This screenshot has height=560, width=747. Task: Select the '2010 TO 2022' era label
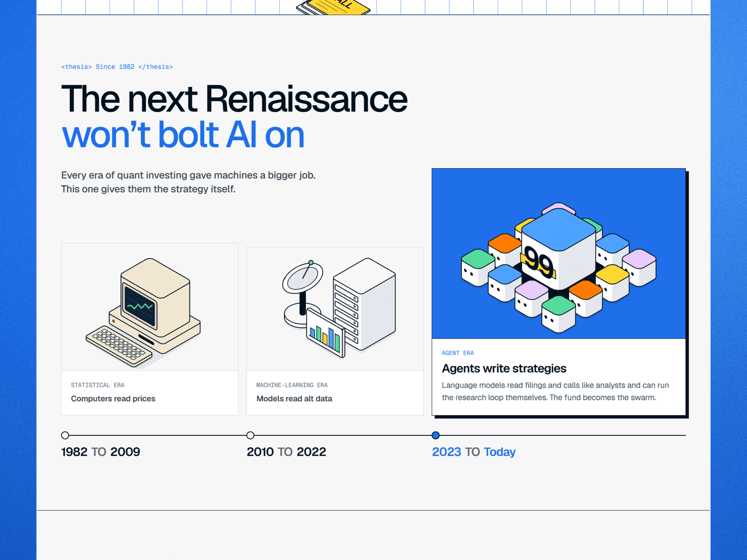click(x=286, y=452)
